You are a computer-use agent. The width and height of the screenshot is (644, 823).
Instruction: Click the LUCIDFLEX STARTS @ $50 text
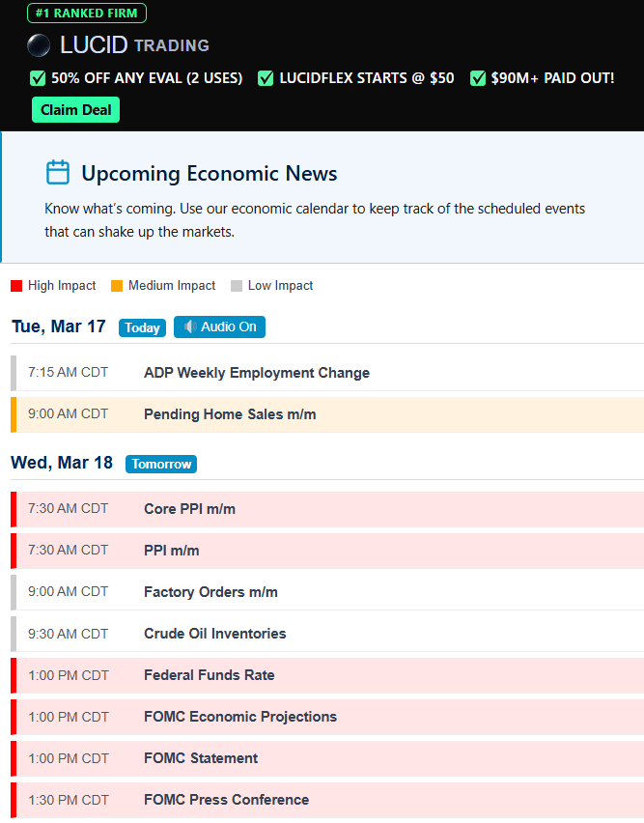click(367, 78)
